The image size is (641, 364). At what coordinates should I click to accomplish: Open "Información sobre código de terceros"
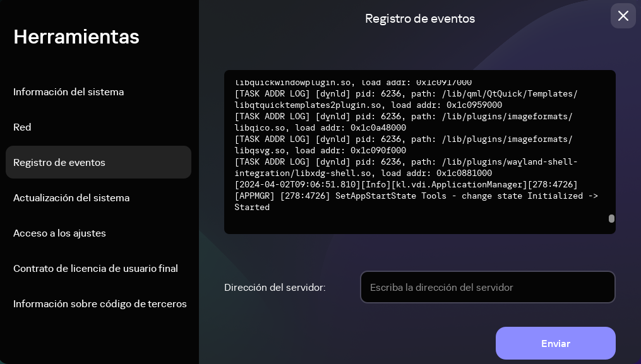pos(100,303)
